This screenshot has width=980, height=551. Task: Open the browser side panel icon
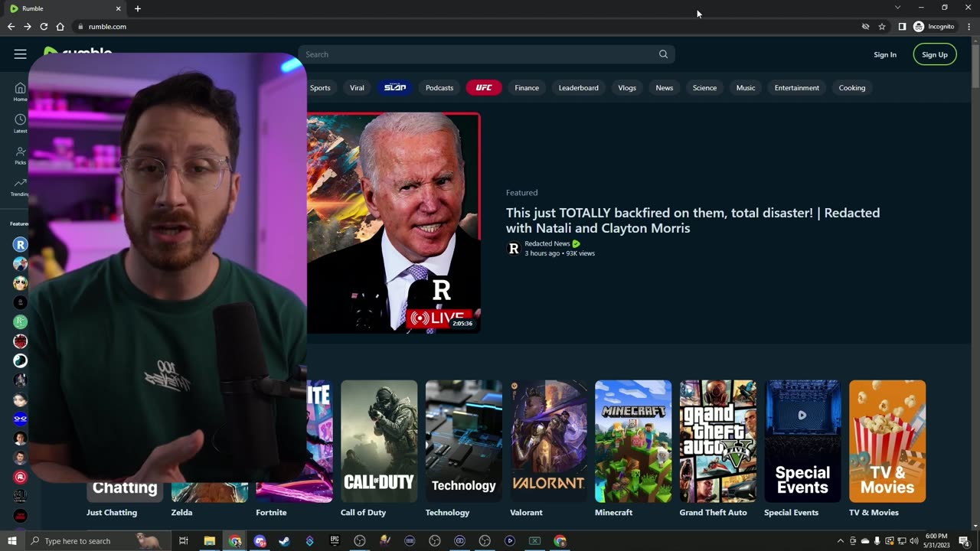click(902, 27)
